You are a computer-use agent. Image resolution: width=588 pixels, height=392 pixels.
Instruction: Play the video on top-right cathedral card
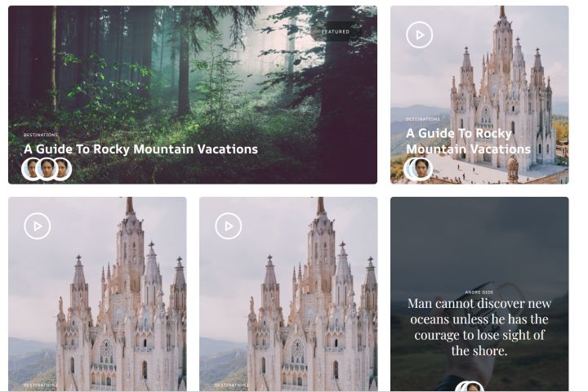click(419, 35)
